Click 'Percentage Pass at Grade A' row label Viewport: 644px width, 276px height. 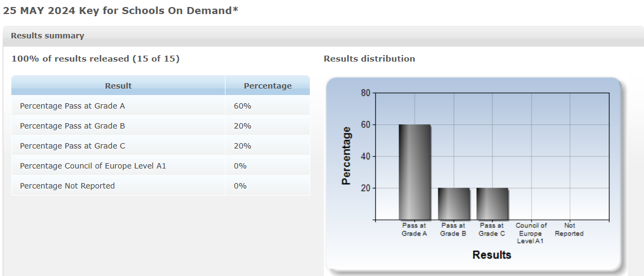tap(72, 106)
